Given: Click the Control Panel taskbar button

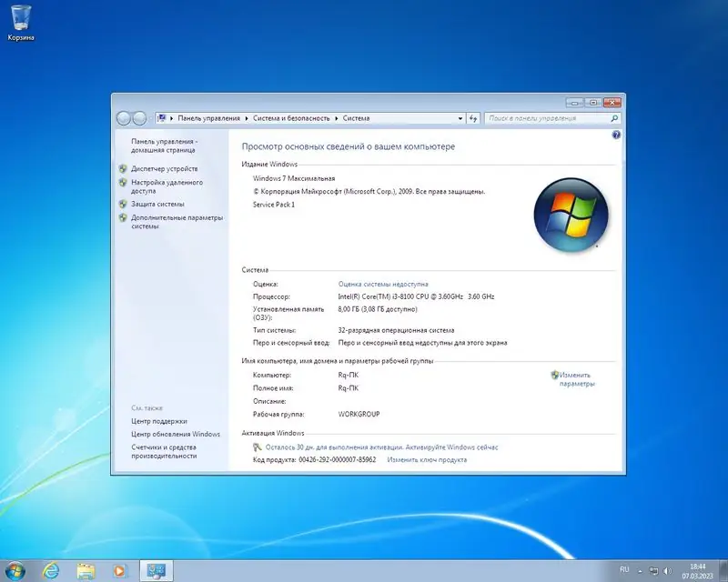Looking at the screenshot, I should tap(156, 570).
